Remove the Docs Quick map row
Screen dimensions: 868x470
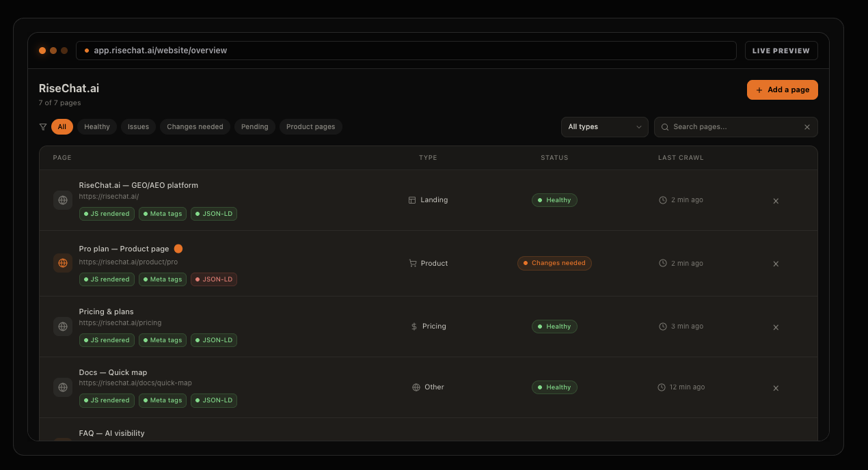pyautogui.click(x=776, y=388)
